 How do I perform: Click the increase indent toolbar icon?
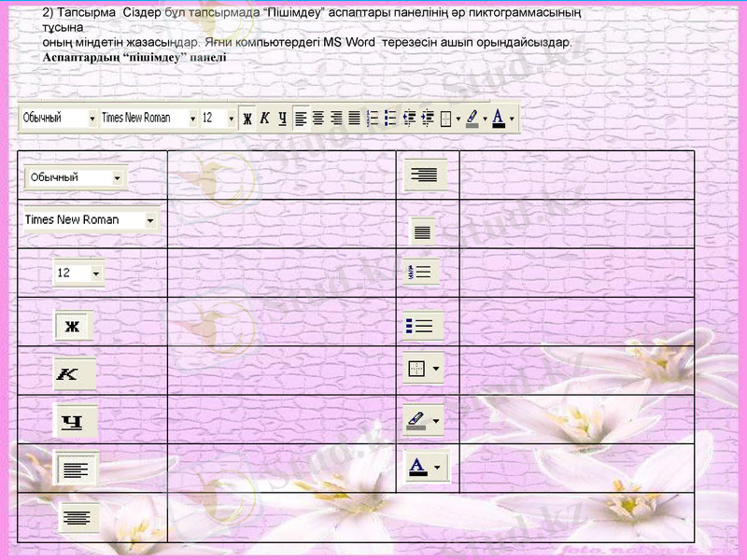(x=427, y=119)
